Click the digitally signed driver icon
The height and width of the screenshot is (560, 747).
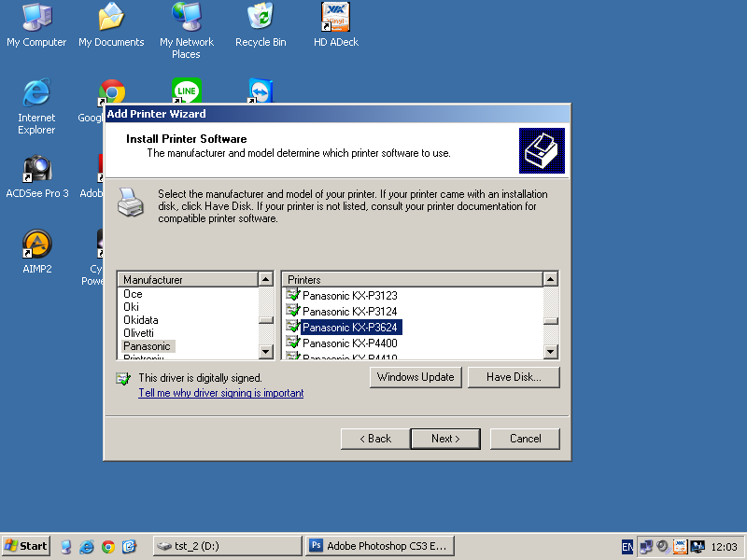123,379
